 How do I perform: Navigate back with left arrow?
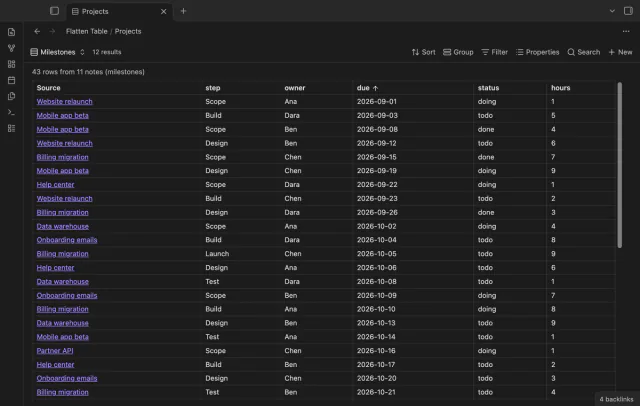37,31
